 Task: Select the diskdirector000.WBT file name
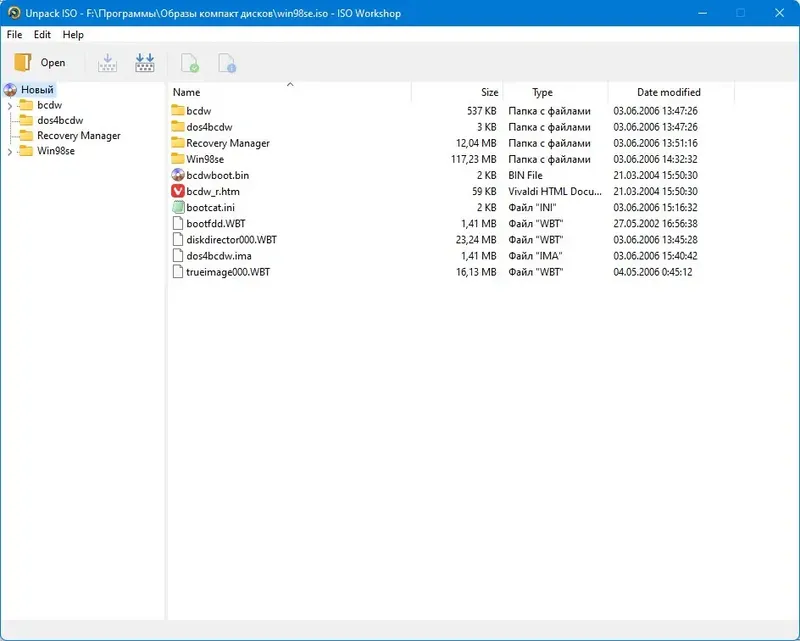point(232,240)
